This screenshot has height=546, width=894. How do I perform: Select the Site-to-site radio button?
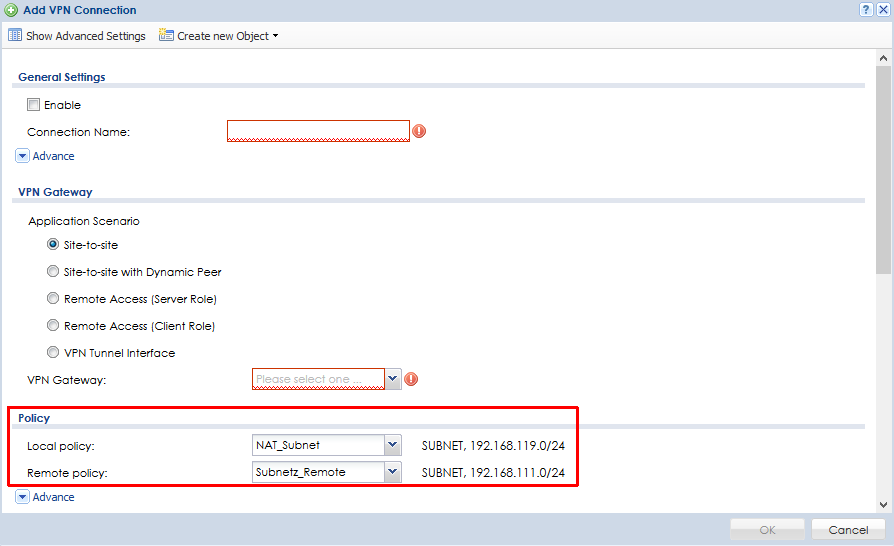pyautogui.click(x=53, y=245)
